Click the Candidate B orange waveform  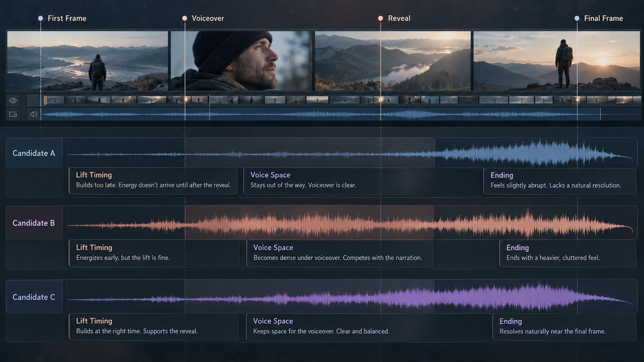[x=350, y=224]
